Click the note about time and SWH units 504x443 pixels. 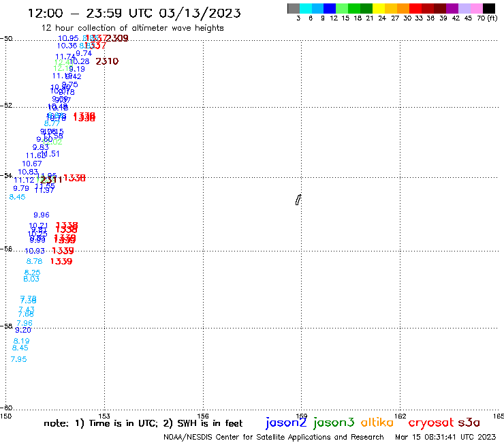click(x=143, y=423)
